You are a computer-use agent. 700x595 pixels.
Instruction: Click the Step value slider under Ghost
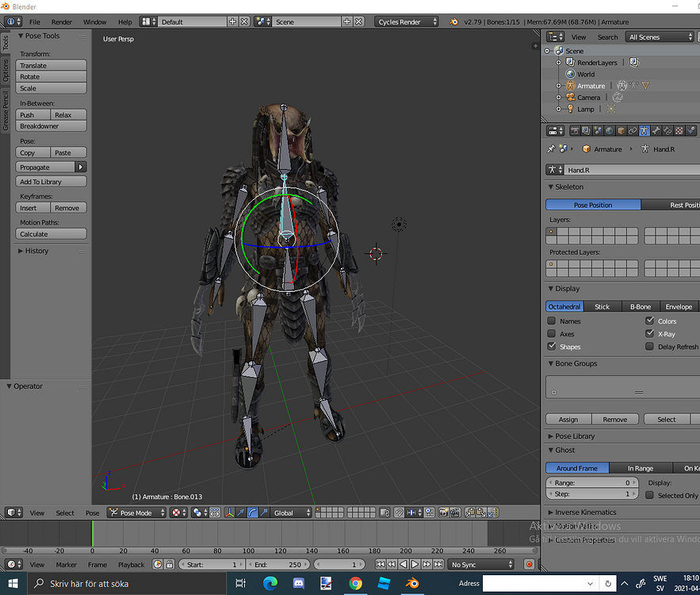591,495
